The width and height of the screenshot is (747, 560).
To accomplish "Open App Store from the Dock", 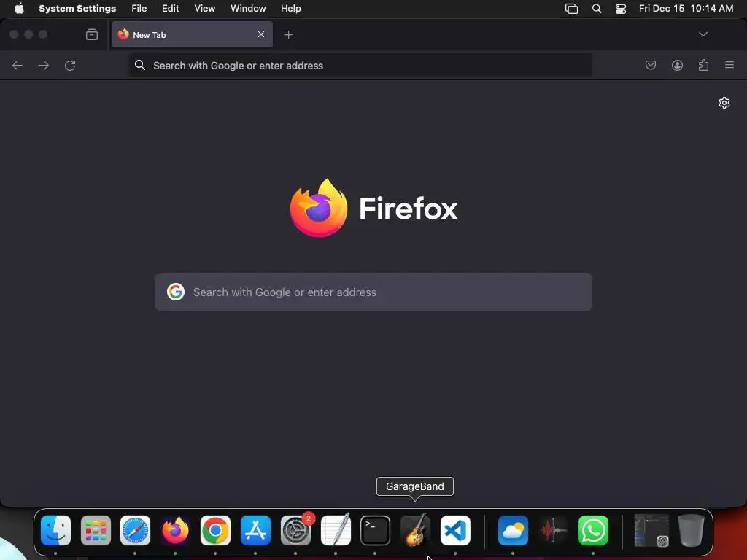I will [x=255, y=531].
